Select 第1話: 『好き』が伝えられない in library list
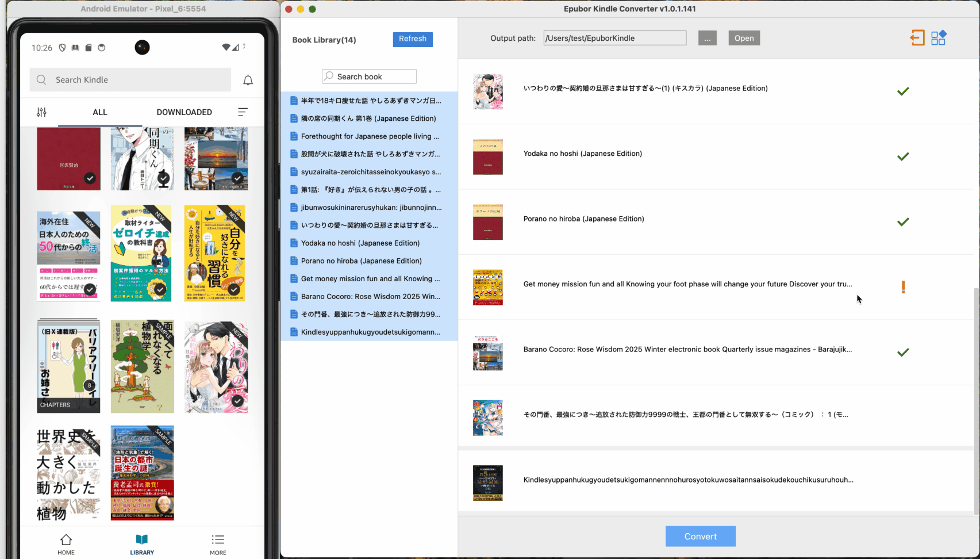 [x=369, y=190]
